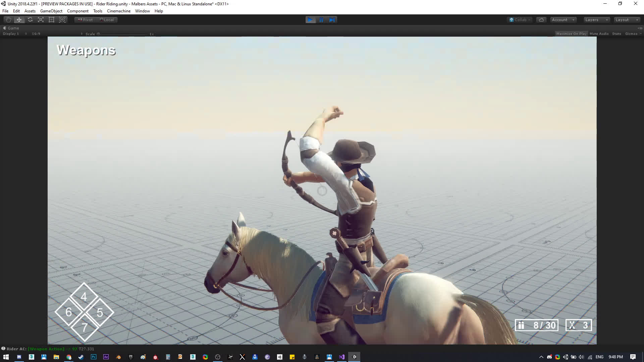This screenshot has width=644, height=362.
Task: Open the Cloud services icon
Action: [541, 20]
